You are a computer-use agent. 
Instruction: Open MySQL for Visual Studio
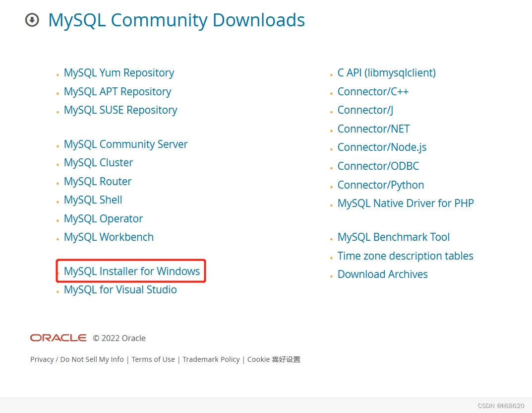120,290
